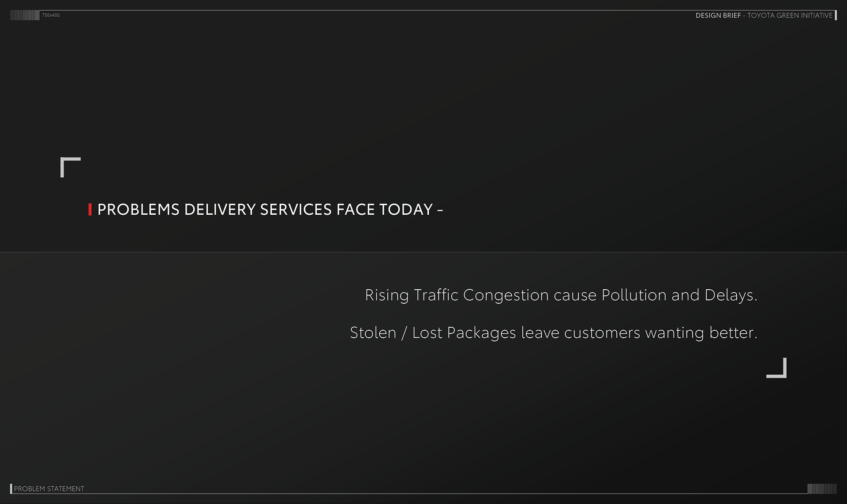Click the word Rising in the first sentence
Viewport: 847px width, 504px height.
pyautogui.click(x=387, y=295)
